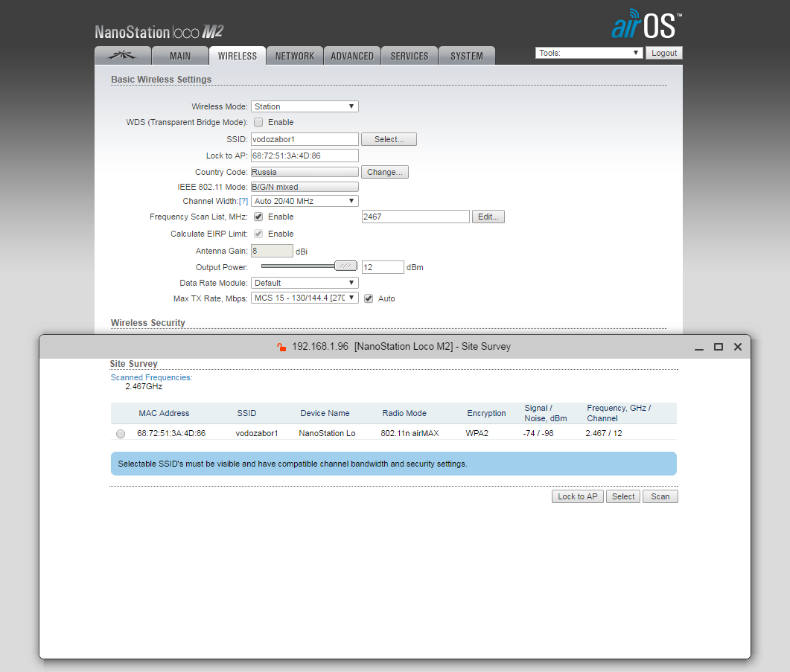Click the unlocked padlock icon in Site Survey title
Image resolution: width=790 pixels, height=672 pixels.
pos(281,347)
